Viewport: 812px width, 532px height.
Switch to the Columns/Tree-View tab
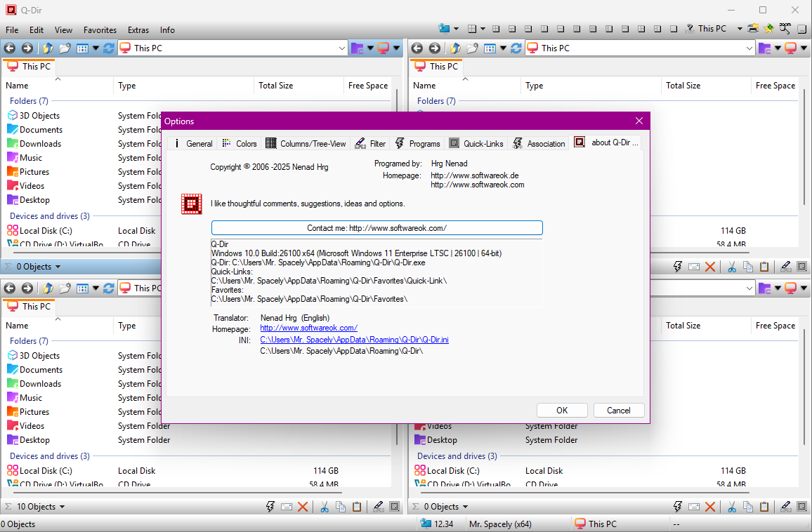(306, 143)
